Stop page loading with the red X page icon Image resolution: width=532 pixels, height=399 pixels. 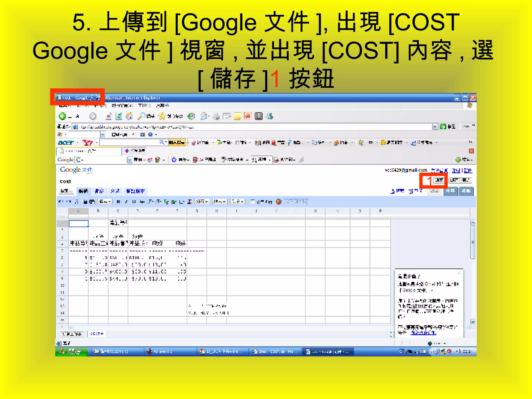[x=109, y=116]
